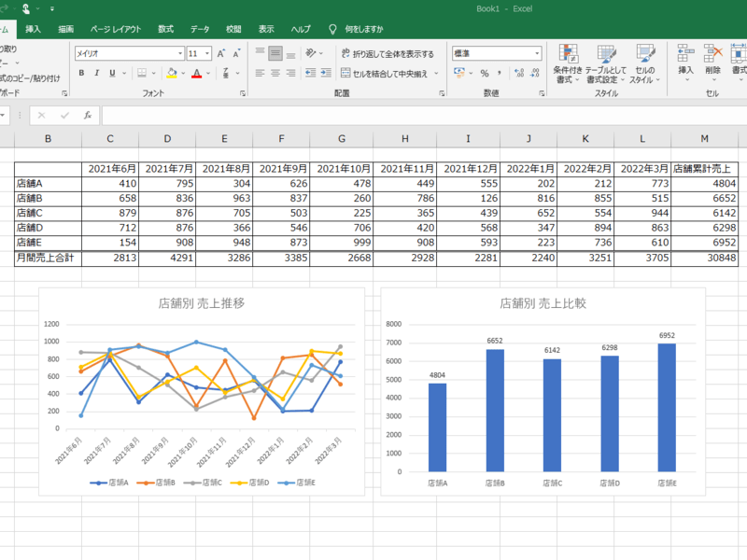Toggle bold formatting in font group

pyautogui.click(x=81, y=73)
